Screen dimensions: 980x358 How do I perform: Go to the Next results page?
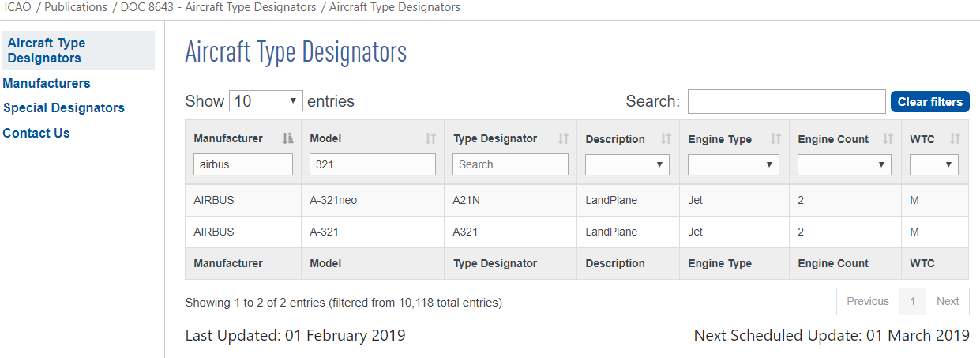948,301
